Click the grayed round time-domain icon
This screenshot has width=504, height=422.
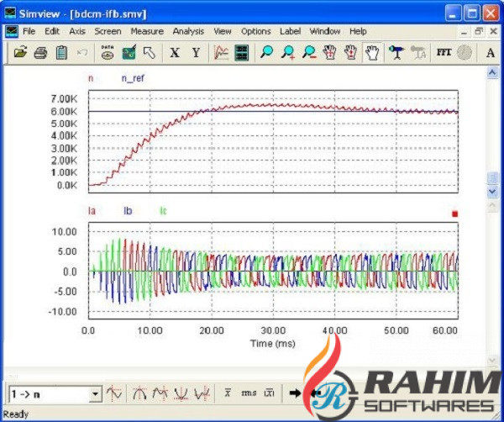coord(465,52)
